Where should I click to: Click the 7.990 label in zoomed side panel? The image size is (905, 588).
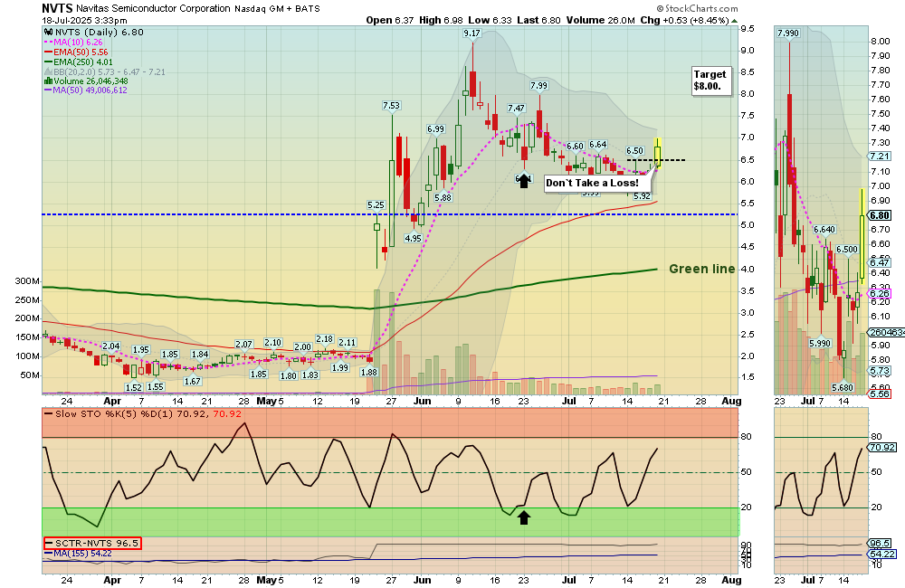[x=788, y=33]
